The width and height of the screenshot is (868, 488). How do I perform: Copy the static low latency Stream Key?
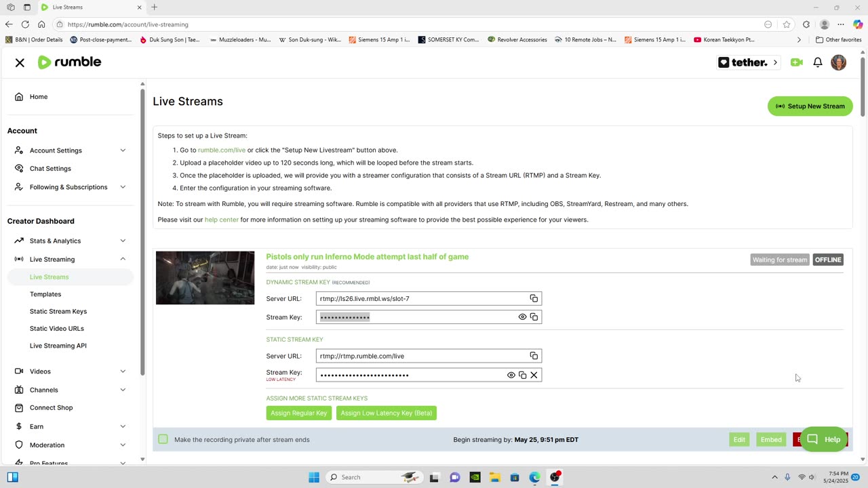click(522, 375)
